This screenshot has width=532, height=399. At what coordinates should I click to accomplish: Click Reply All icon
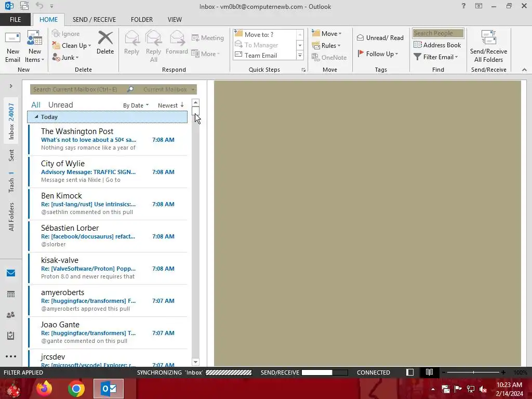click(x=153, y=38)
